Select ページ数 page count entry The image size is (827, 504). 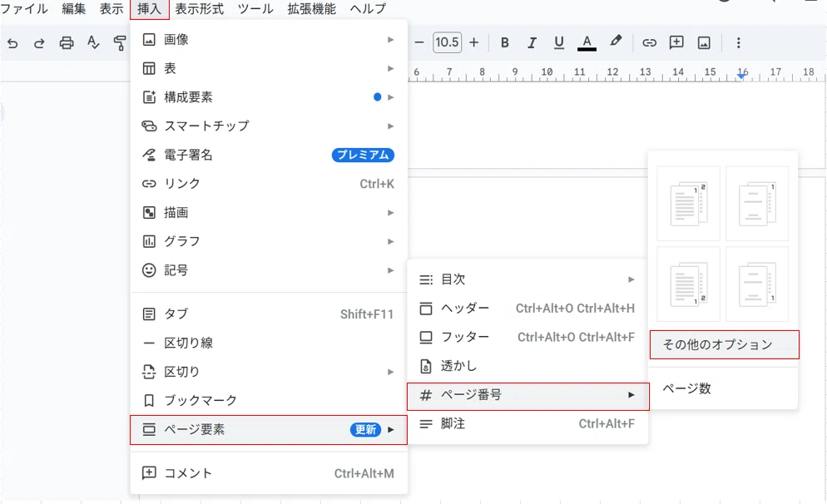coord(723,389)
